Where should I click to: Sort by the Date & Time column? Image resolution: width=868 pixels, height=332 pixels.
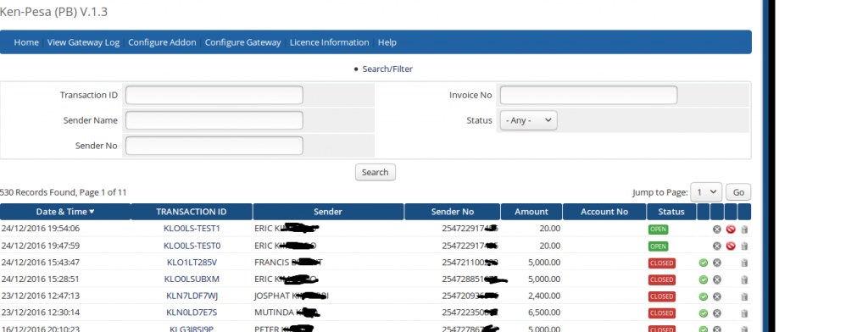(65, 212)
